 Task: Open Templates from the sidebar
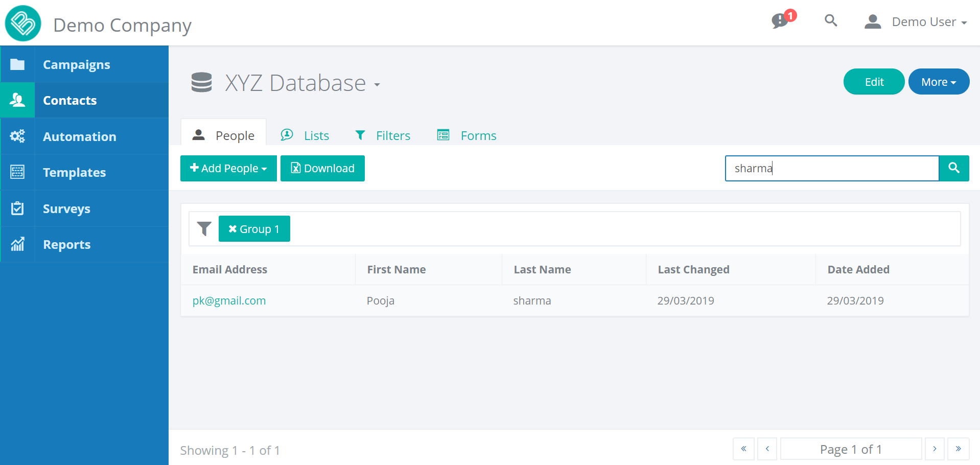point(74,173)
